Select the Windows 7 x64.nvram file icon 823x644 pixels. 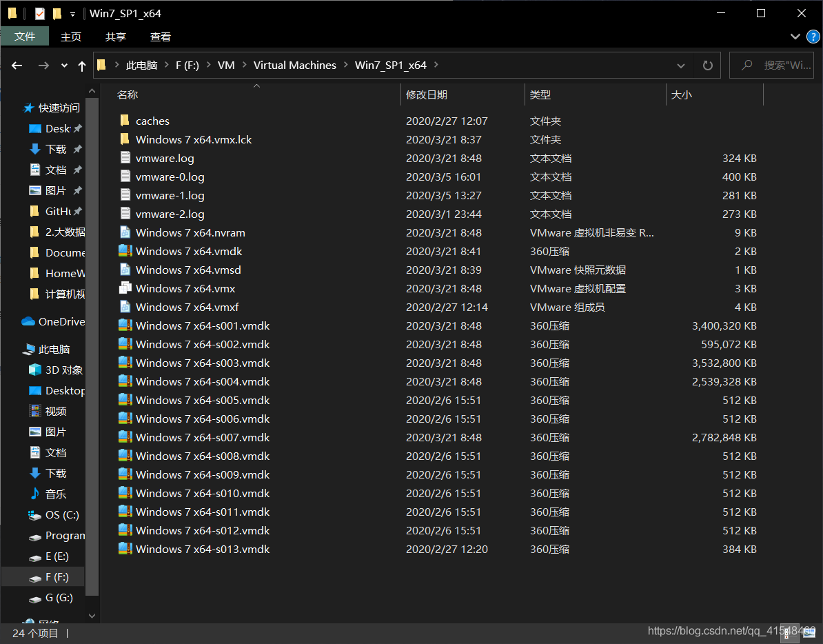(125, 232)
